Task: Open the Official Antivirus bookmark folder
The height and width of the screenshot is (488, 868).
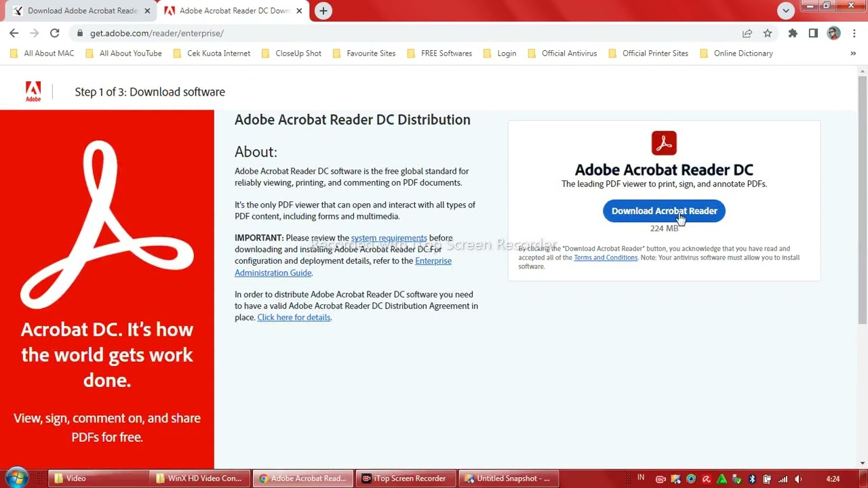Action: click(x=562, y=54)
